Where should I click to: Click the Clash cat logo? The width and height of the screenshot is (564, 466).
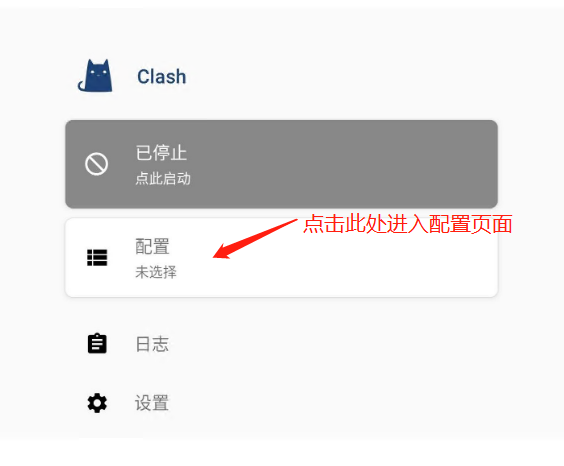[x=95, y=76]
